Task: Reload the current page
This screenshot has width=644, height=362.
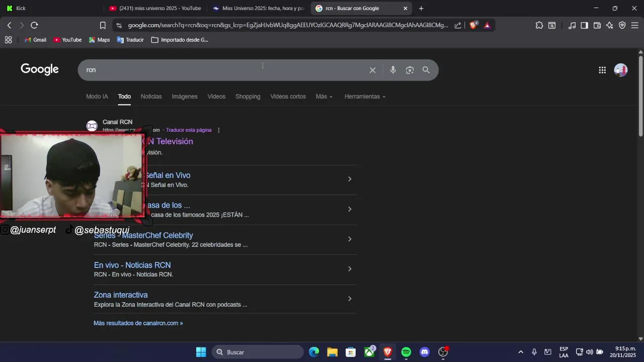Action: [x=34, y=25]
